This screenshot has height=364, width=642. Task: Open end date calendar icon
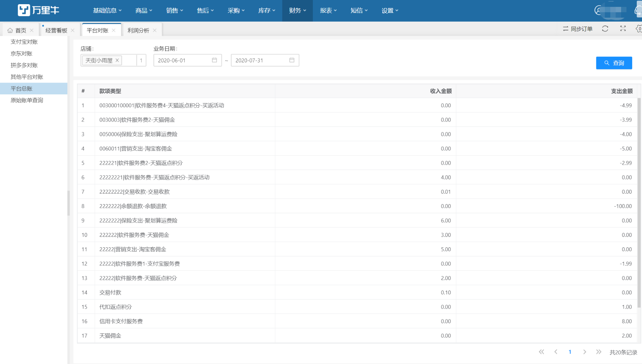[292, 60]
